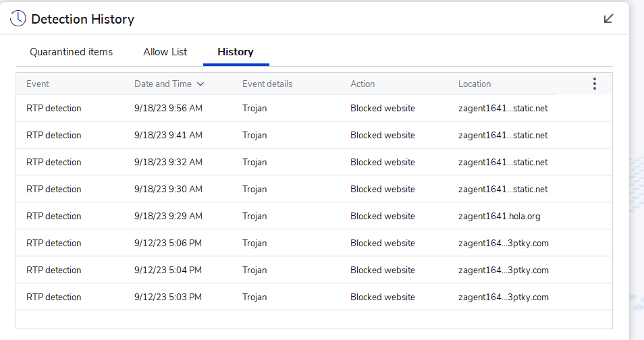This screenshot has width=644, height=340.
Task: Sort by the Event column header
Action: click(38, 84)
